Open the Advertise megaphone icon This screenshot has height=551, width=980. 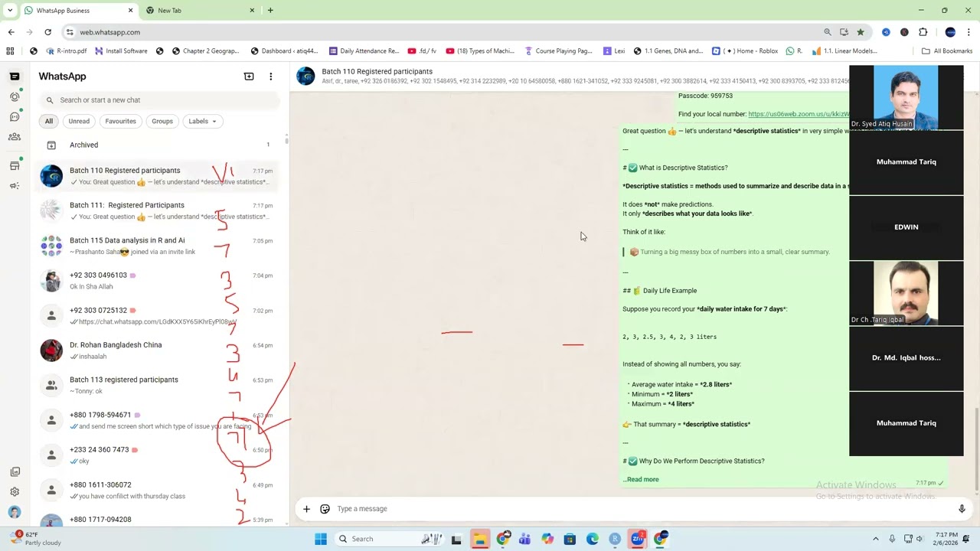[15, 186]
